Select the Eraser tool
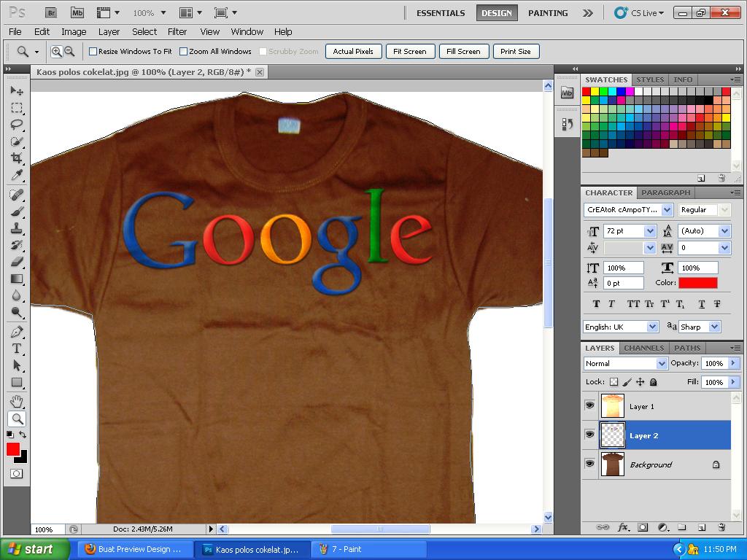This screenshot has height=560, width=747. [x=17, y=262]
